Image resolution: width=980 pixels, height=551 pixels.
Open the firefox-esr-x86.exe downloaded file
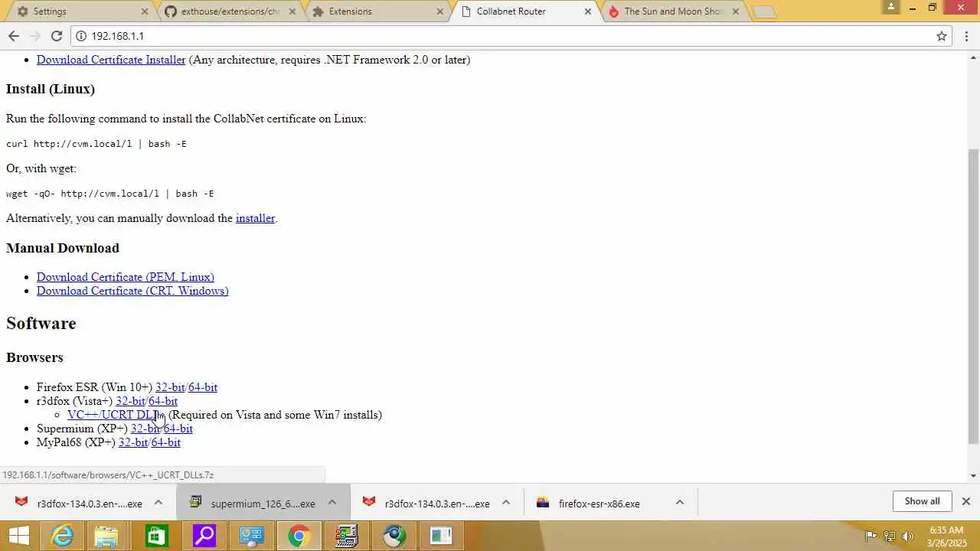[x=590, y=503]
